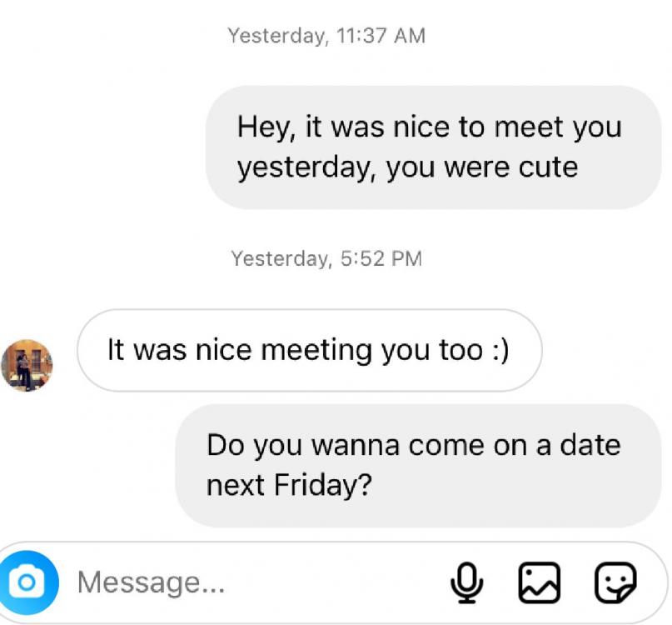Open the sticker picker icon
This screenshot has width=672, height=625.
click(x=615, y=582)
